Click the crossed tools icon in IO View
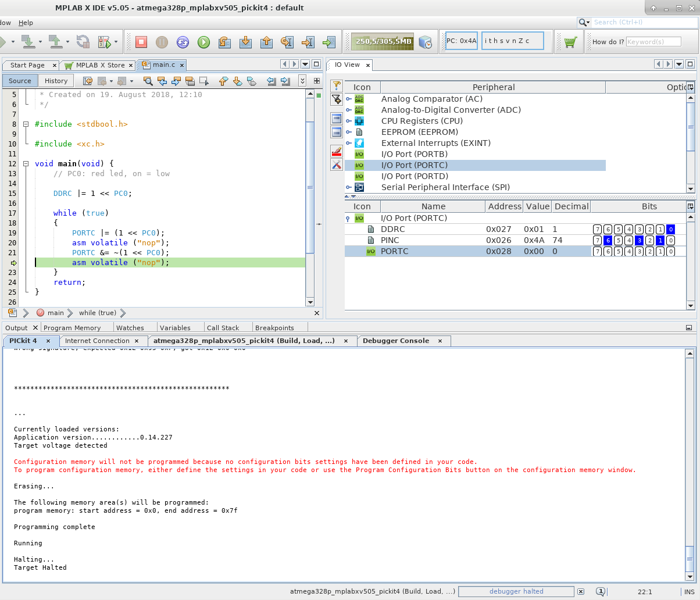This screenshot has height=600, width=700. [337, 165]
